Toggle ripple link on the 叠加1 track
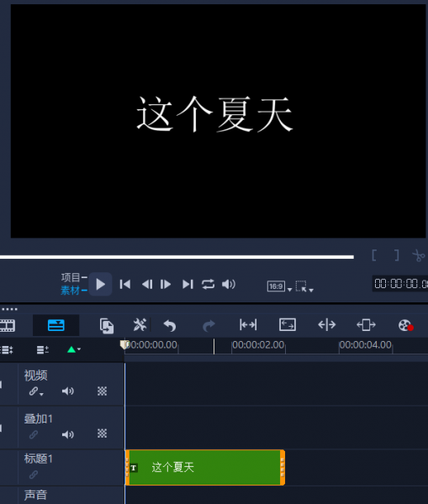Image resolution: width=428 pixels, height=504 pixels. coord(34,435)
